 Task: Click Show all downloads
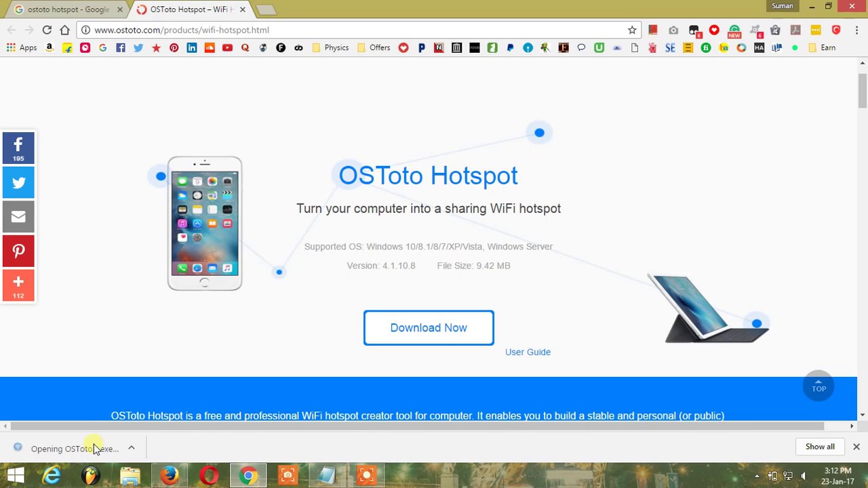tap(820, 447)
